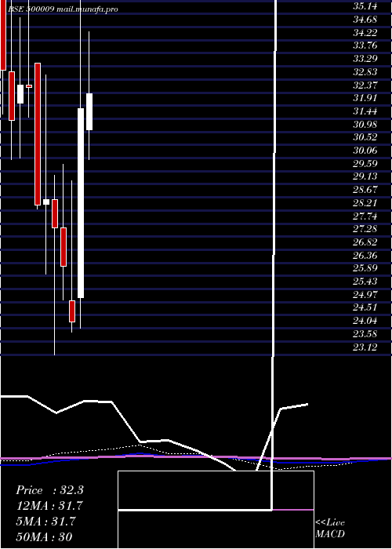Select the 29.59 price value
The width and height of the screenshot is (392, 549).
tap(365, 163)
